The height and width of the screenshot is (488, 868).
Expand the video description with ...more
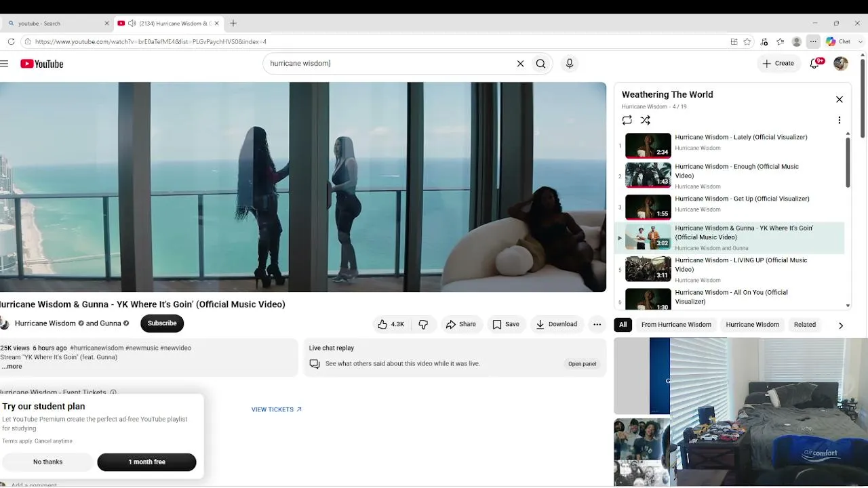pos(12,366)
